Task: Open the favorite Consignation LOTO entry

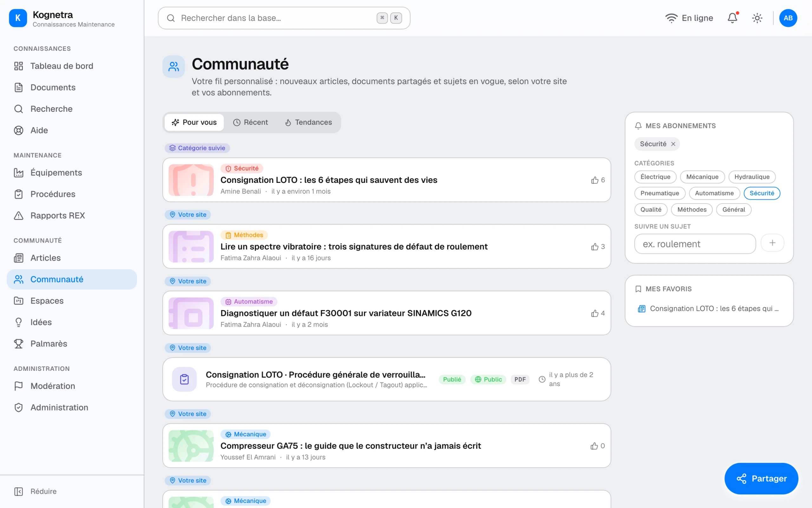Action: pos(709,309)
